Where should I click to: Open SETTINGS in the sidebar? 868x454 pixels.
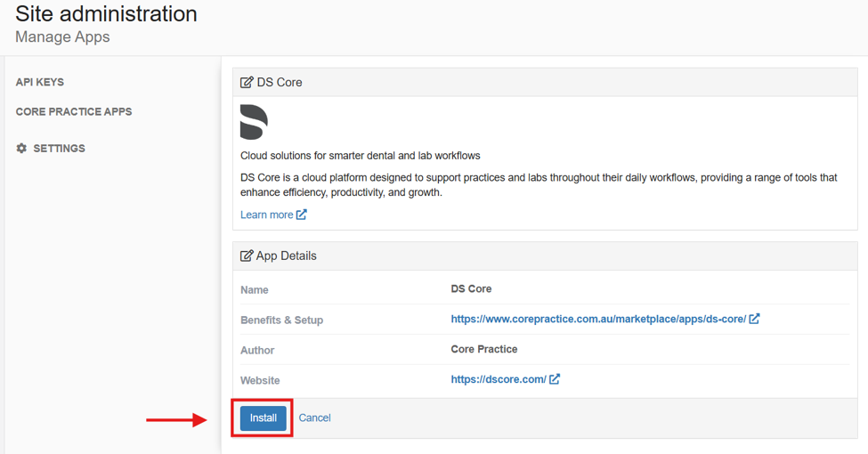pos(60,149)
